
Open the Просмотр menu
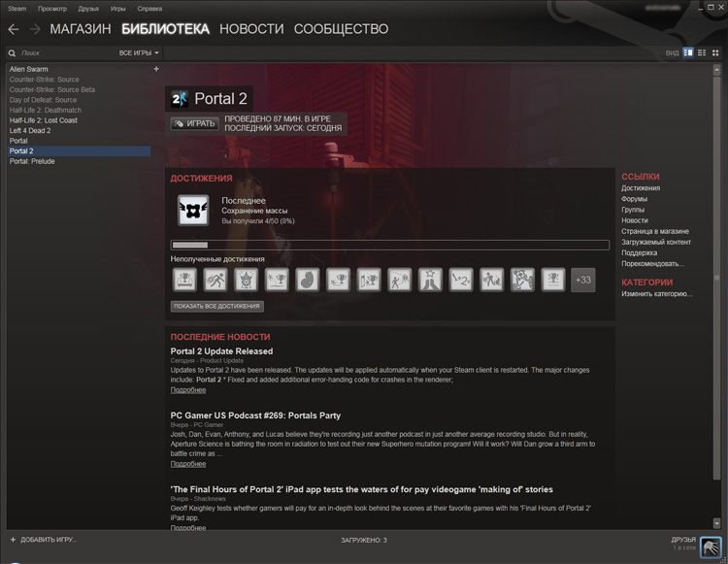click(x=52, y=9)
